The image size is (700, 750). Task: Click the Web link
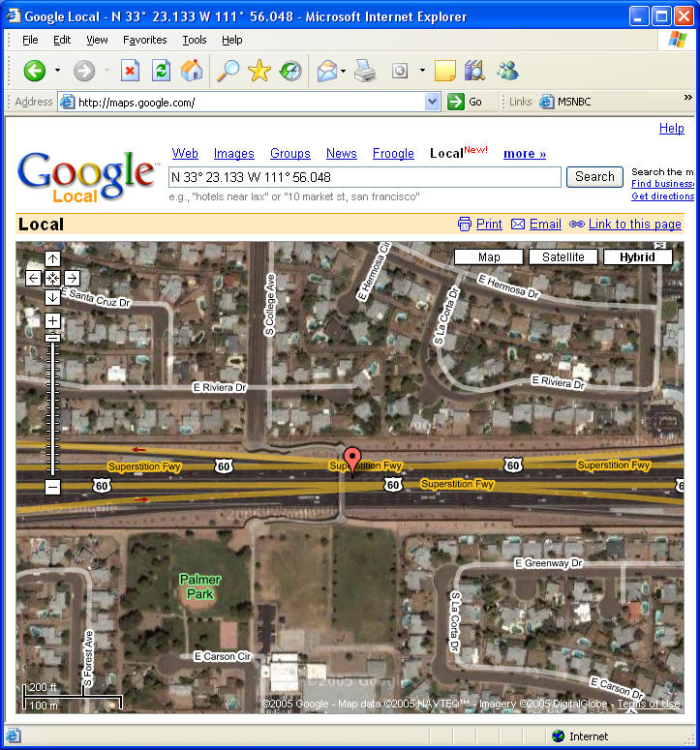(185, 154)
